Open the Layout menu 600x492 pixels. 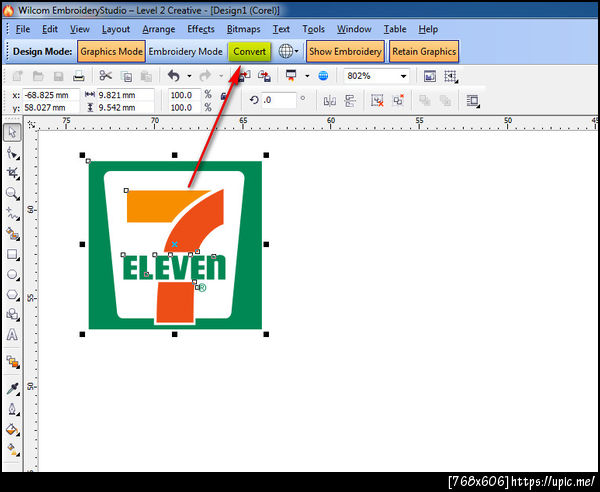[x=116, y=29]
